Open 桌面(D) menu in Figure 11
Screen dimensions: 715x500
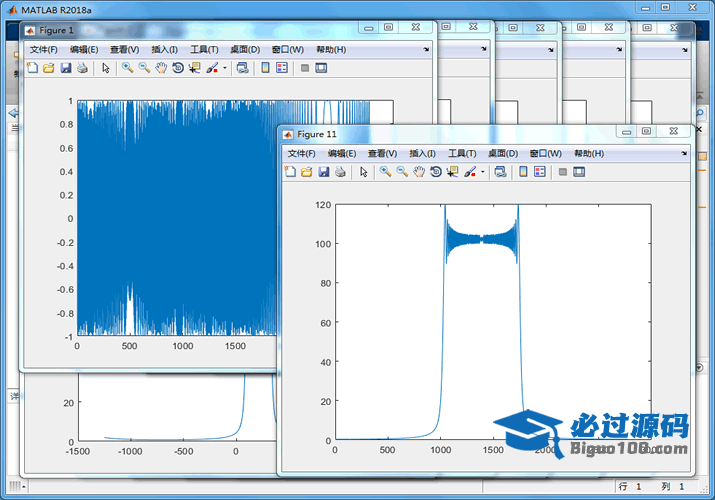click(503, 154)
